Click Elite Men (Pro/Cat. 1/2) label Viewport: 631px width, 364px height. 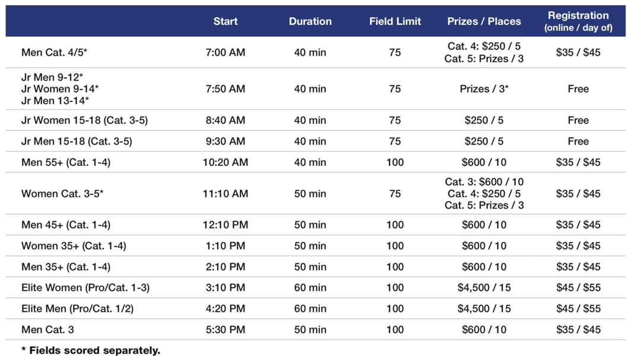pos(78,308)
